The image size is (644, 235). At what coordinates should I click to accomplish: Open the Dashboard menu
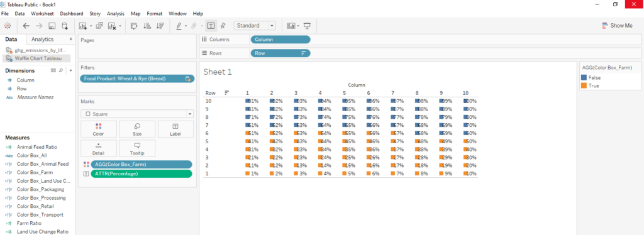click(72, 14)
